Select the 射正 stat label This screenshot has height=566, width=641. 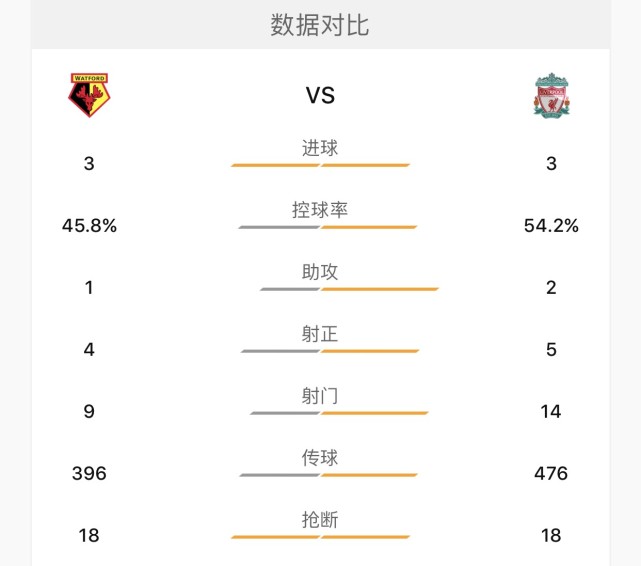(x=320, y=334)
